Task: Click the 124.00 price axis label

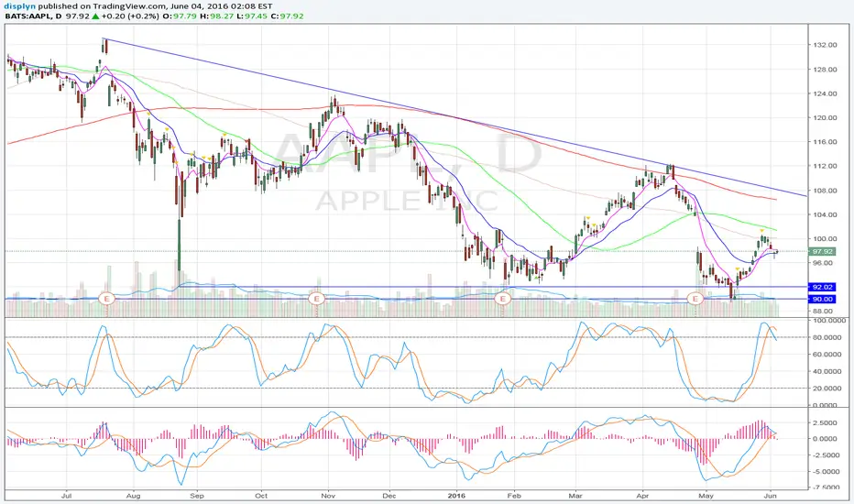Action: [x=825, y=93]
